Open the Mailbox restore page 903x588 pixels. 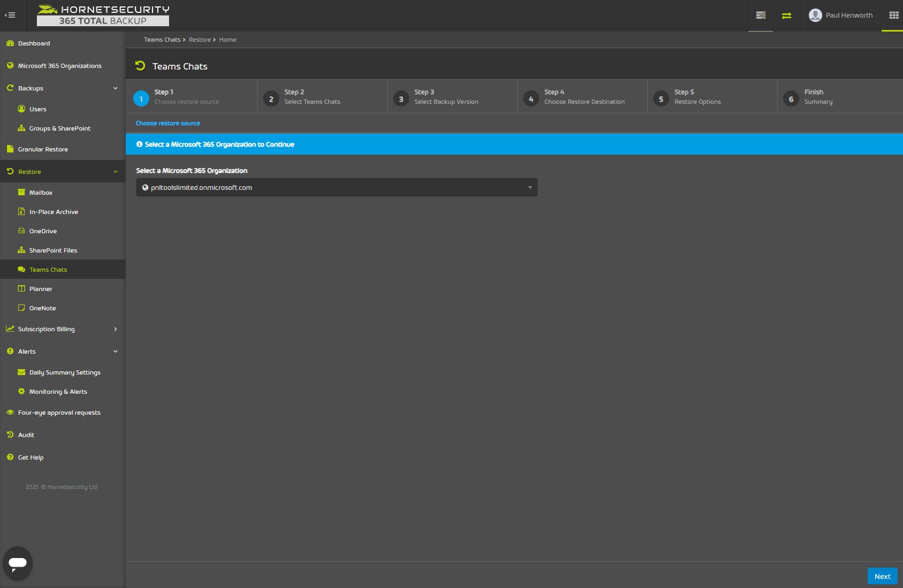pos(41,193)
